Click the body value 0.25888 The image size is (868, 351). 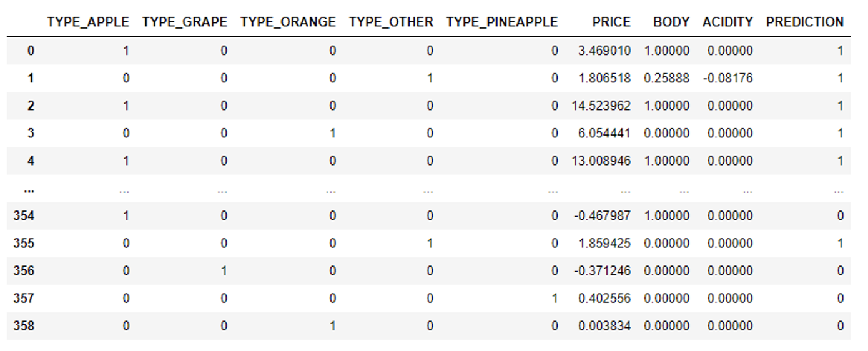coord(667,79)
